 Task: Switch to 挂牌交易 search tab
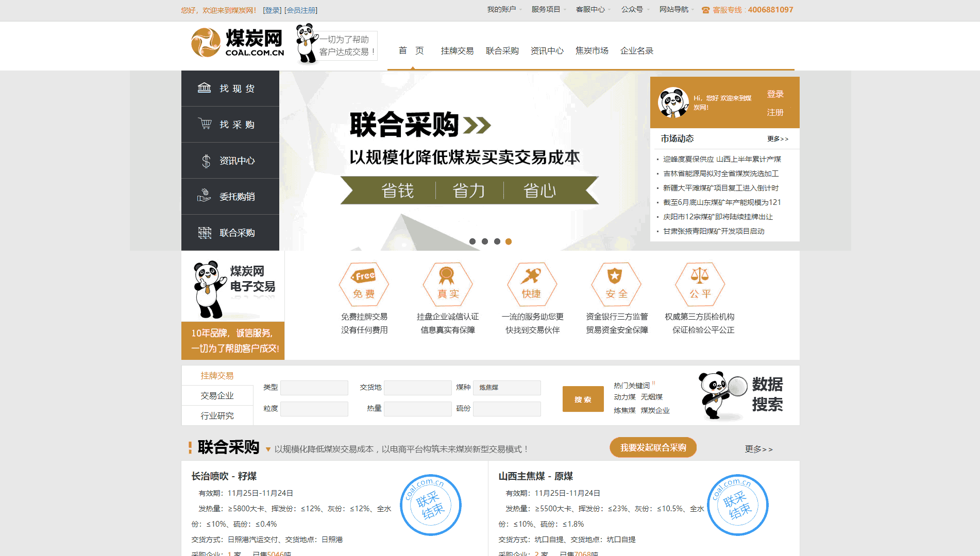(217, 376)
